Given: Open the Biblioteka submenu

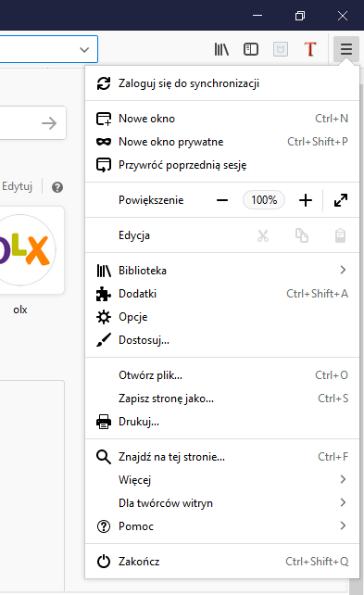Looking at the screenshot, I should coord(222,271).
